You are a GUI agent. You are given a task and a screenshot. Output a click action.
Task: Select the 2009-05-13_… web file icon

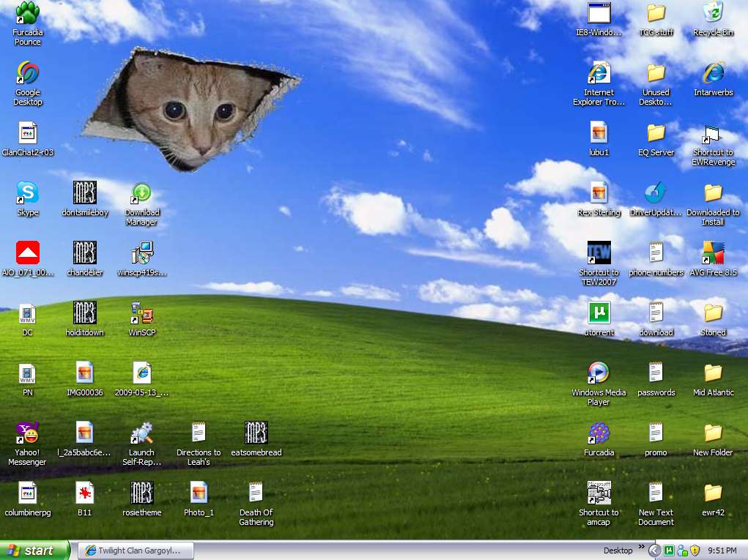tap(142, 373)
